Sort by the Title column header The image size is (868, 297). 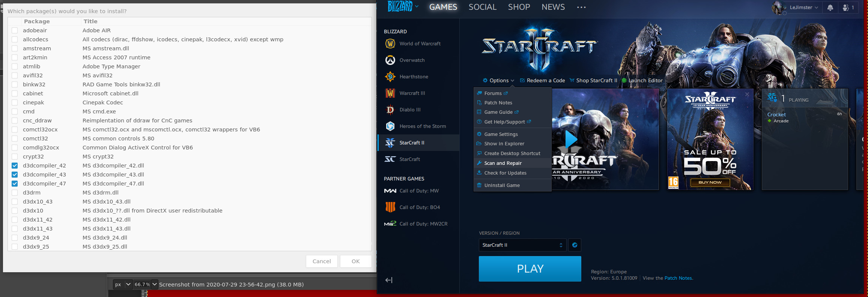[x=90, y=21]
